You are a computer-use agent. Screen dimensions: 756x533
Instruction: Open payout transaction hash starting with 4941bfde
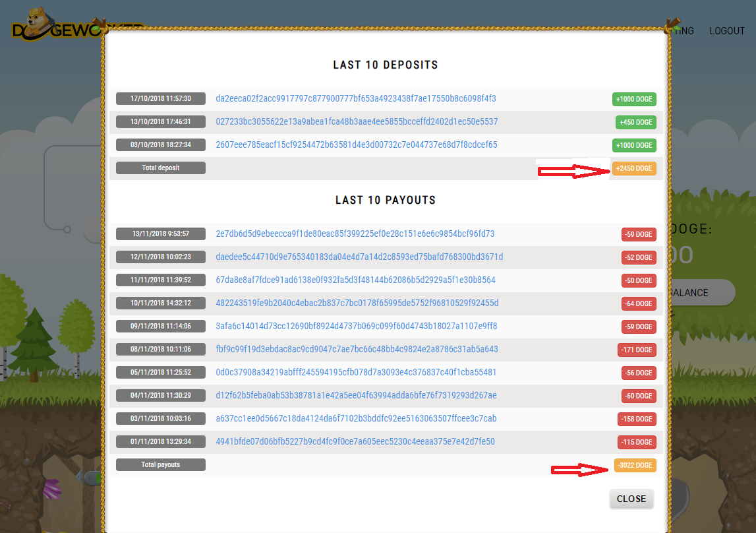(x=355, y=442)
